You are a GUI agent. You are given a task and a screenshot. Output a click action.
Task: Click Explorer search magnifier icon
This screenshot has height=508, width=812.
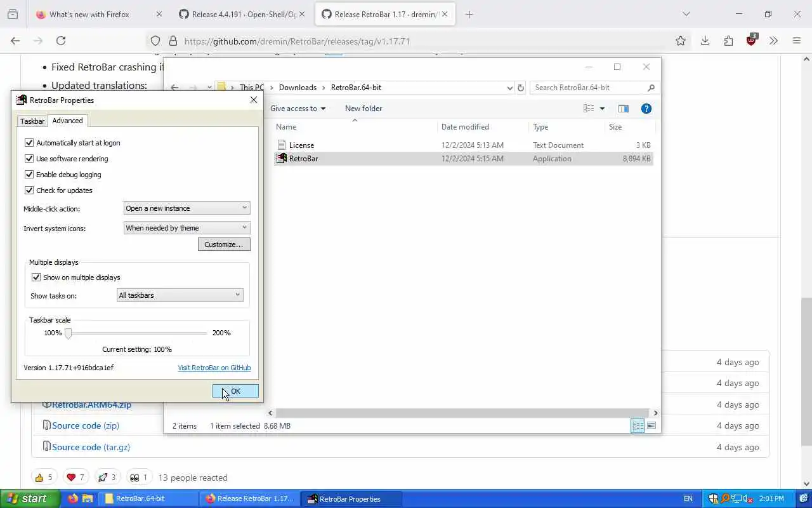tap(650, 88)
